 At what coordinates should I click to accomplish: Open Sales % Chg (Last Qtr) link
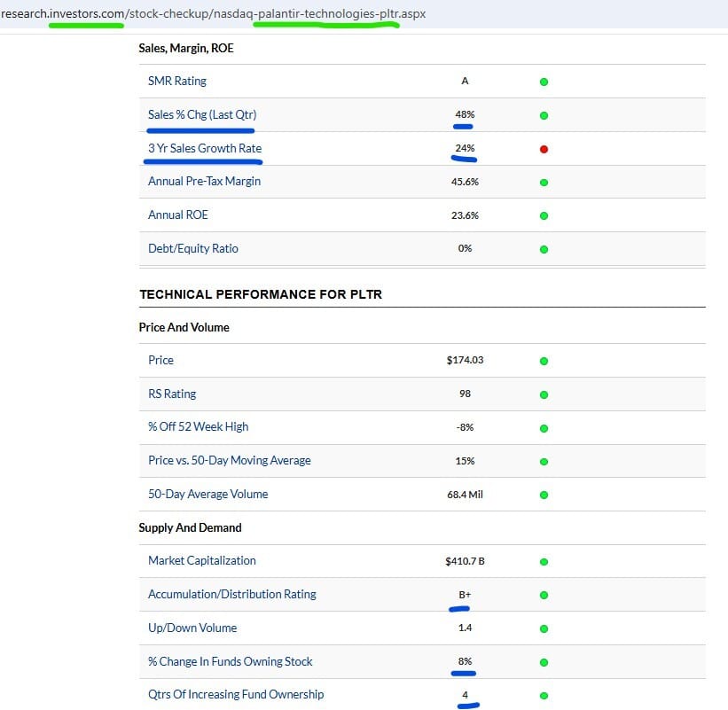point(202,114)
